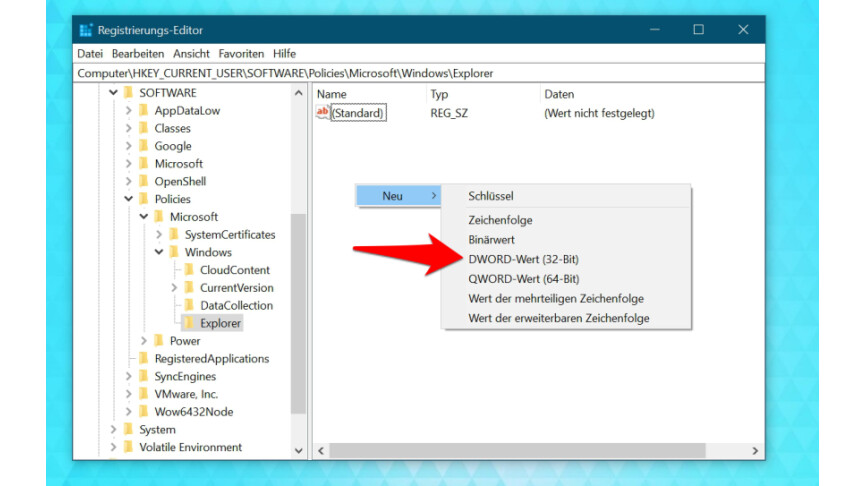
Task: Click the Policies folder icon
Action: (x=144, y=199)
